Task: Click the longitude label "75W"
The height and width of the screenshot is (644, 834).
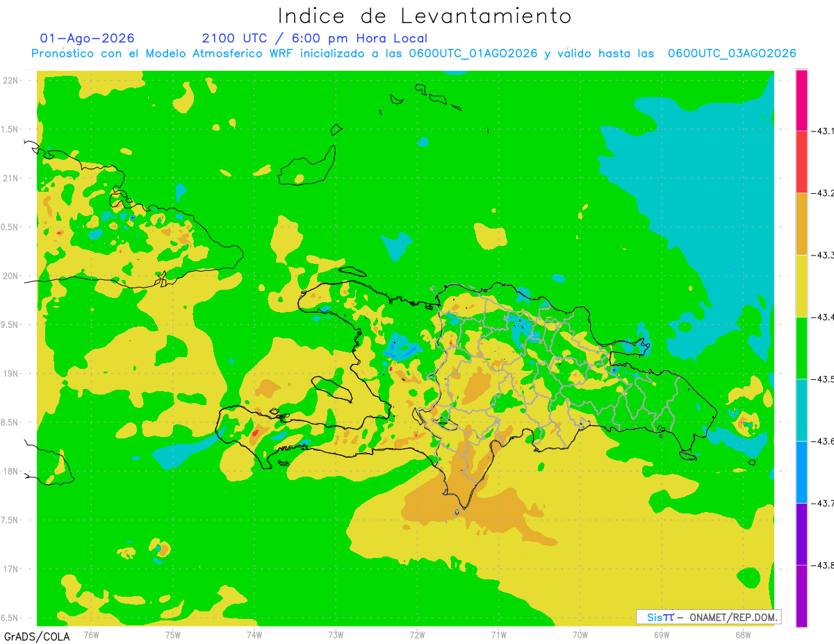Action: coord(172,635)
